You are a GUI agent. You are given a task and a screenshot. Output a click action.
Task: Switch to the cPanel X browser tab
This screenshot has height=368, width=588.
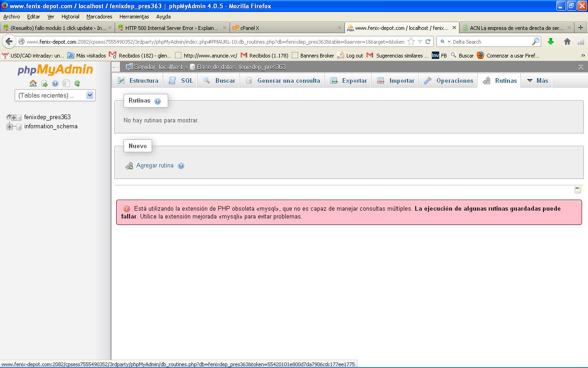click(287, 28)
